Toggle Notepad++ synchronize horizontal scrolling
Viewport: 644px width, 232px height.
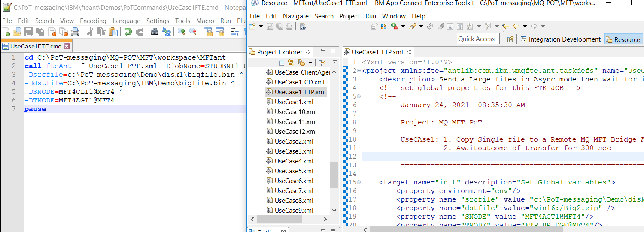(219, 32)
